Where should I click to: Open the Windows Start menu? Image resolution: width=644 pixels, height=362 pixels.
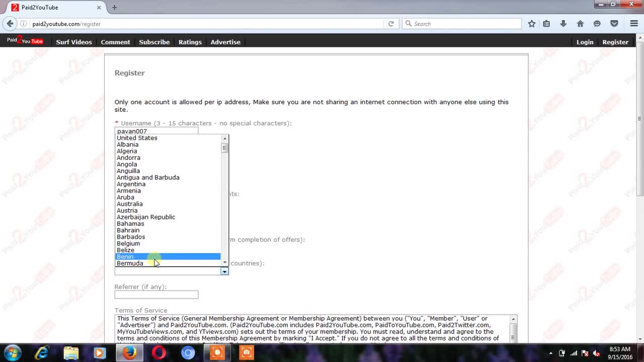coord(12,352)
